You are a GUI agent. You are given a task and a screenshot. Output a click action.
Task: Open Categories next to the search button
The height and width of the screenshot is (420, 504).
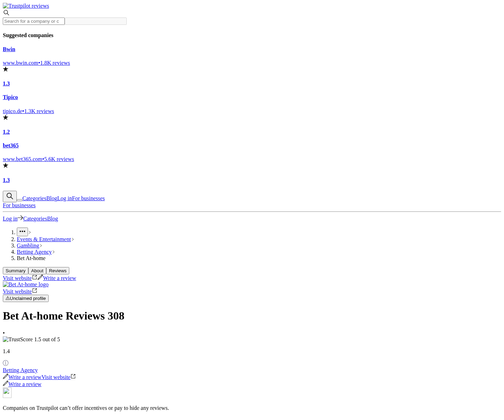tap(34, 198)
